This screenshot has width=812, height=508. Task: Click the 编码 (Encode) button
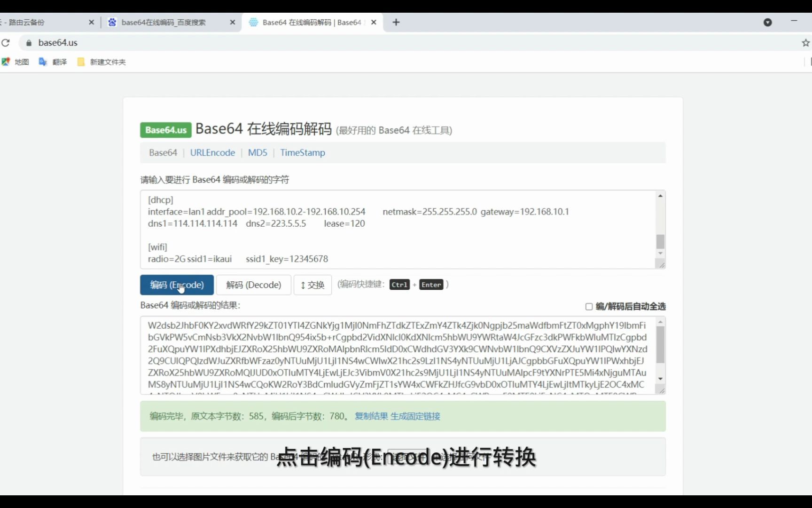(x=177, y=285)
